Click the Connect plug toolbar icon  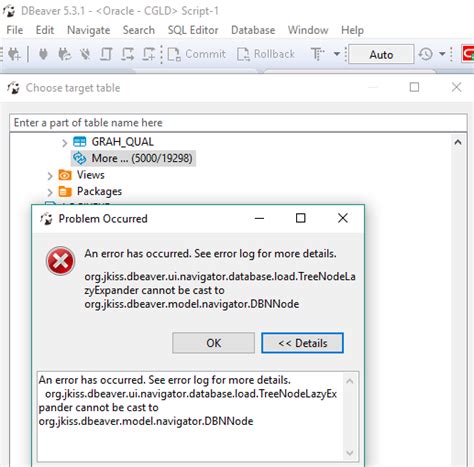coord(43,54)
